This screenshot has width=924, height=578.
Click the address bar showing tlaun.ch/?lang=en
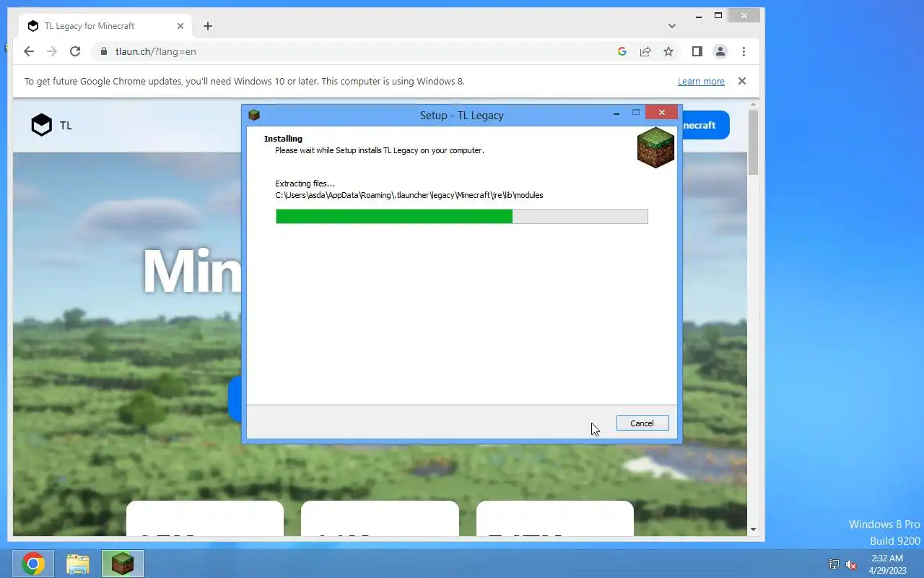point(354,51)
